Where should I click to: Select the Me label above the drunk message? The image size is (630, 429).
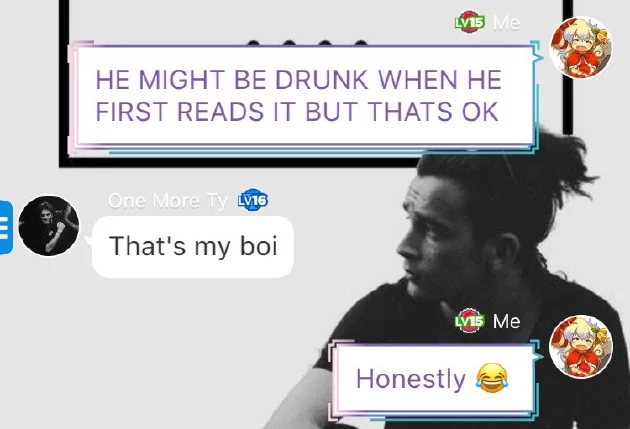coord(507,22)
